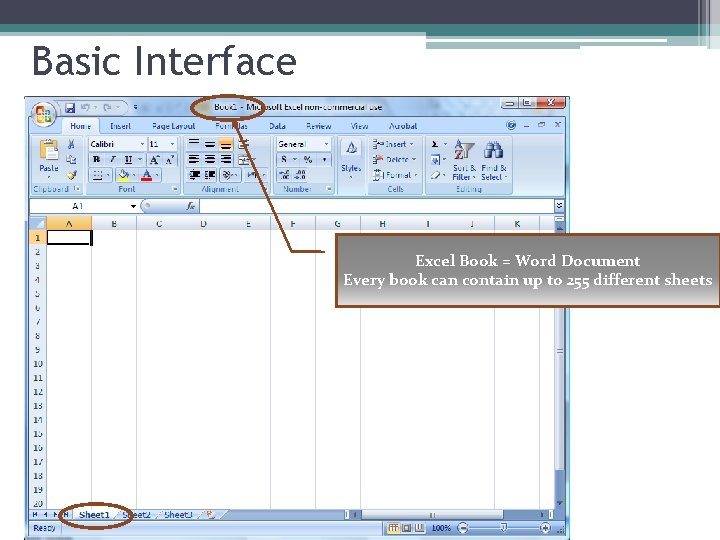The width and height of the screenshot is (720, 540).
Task: Move the zoom slider handle
Action: click(x=504, y=528)
